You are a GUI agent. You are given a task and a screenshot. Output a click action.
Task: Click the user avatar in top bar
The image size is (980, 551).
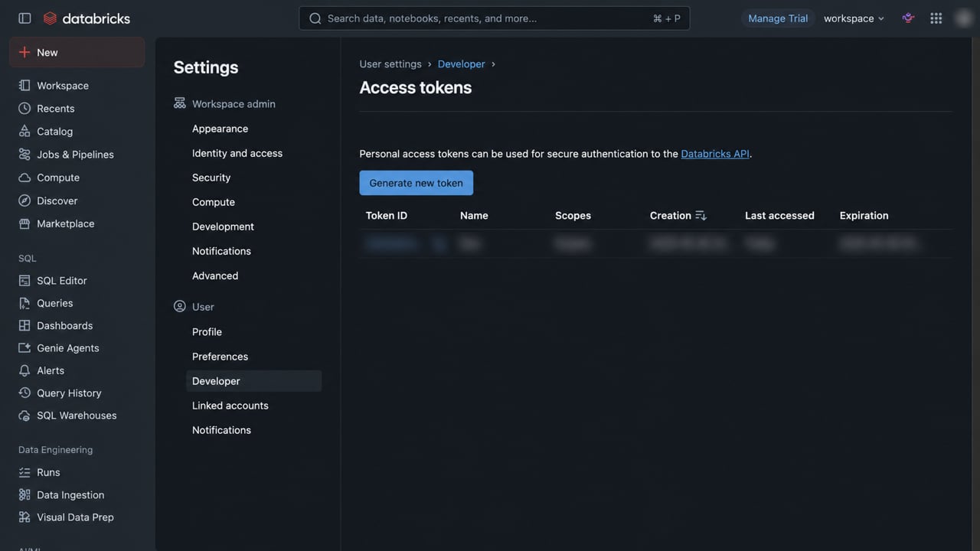pos(963,18)
